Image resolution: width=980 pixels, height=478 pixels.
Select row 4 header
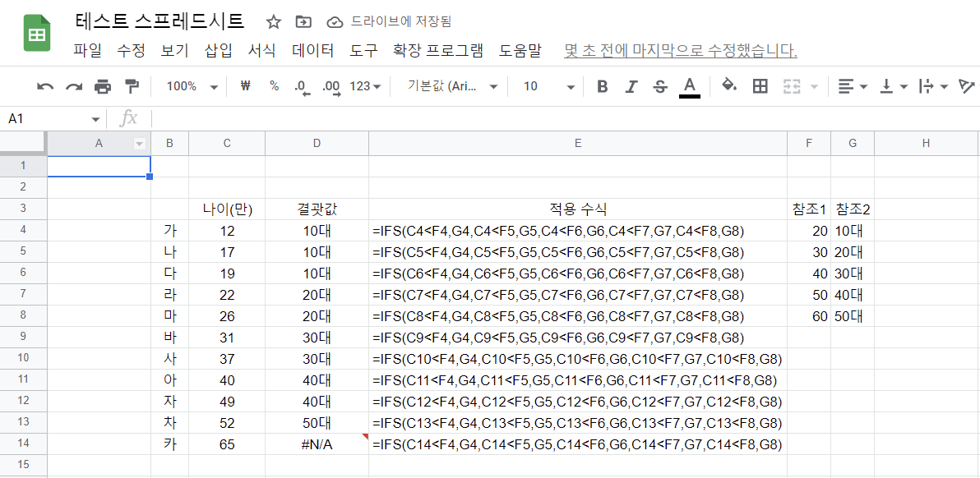(24, 230)
